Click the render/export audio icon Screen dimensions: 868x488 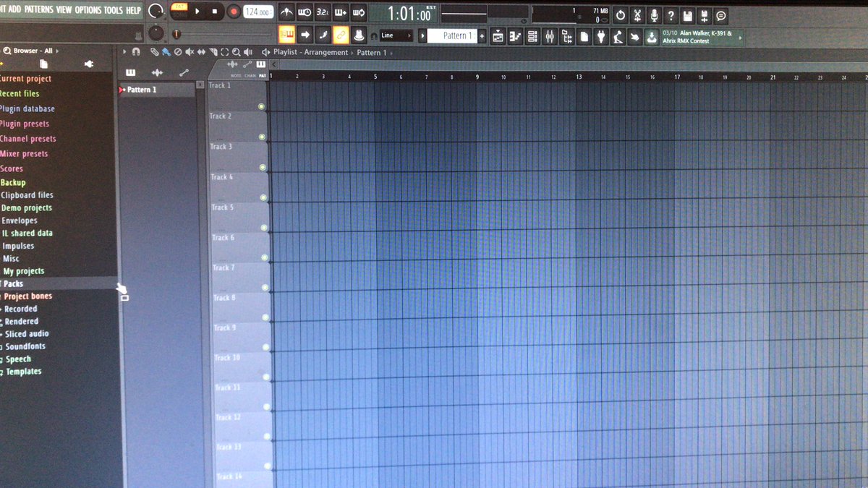(x=705, y=15)
